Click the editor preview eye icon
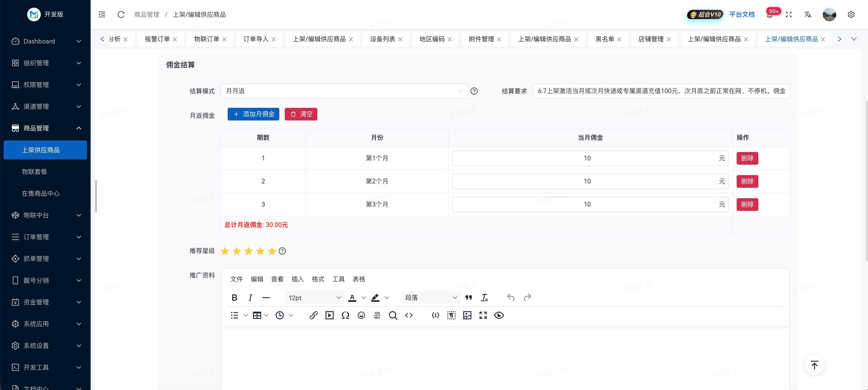This screenshot has width=868, height=390. click(x=499, y=315)
